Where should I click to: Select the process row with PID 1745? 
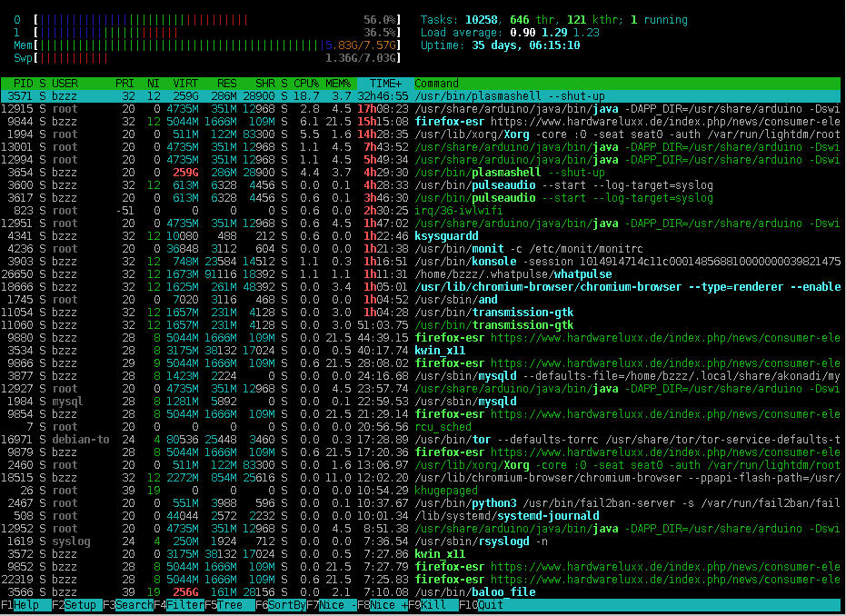point(421,300)
